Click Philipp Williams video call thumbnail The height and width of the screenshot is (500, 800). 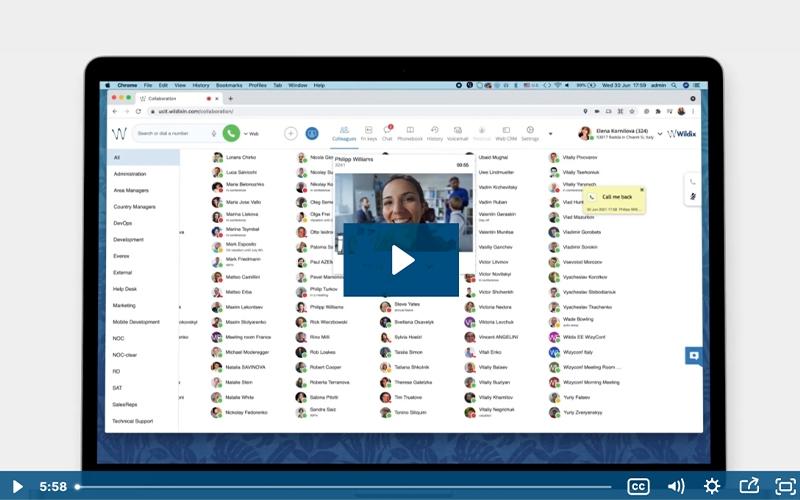[404, 212]
